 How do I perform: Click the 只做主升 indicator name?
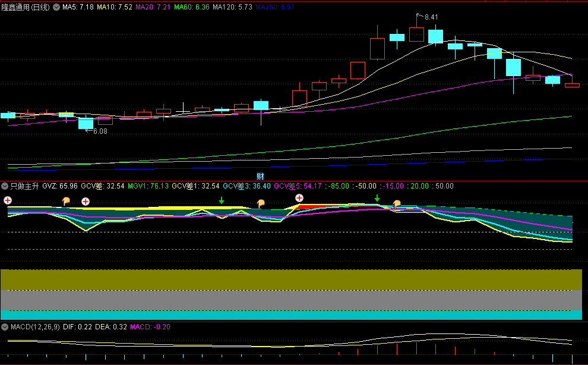coord(24,186)
